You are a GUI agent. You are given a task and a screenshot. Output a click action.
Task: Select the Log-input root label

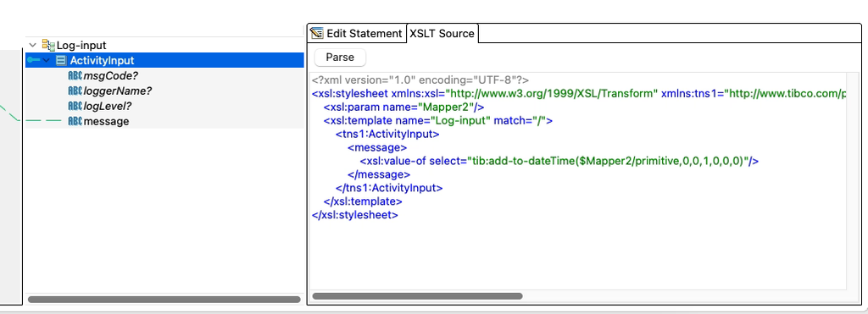81,46
